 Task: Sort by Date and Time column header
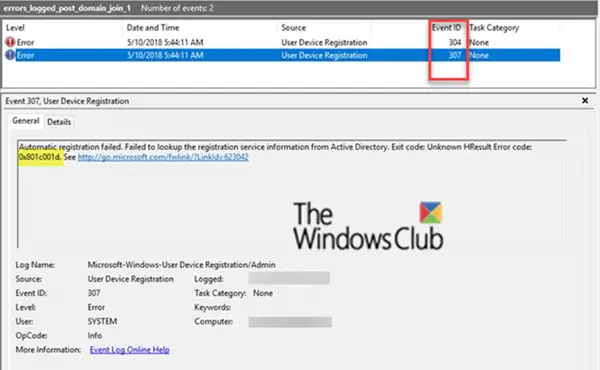153,28
